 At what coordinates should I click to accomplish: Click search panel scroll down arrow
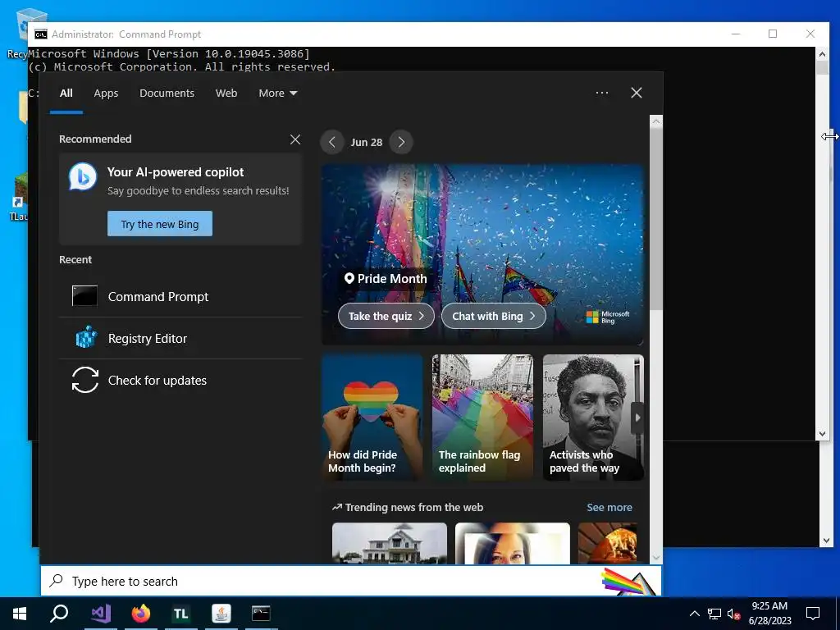click(x=656, y=558)
